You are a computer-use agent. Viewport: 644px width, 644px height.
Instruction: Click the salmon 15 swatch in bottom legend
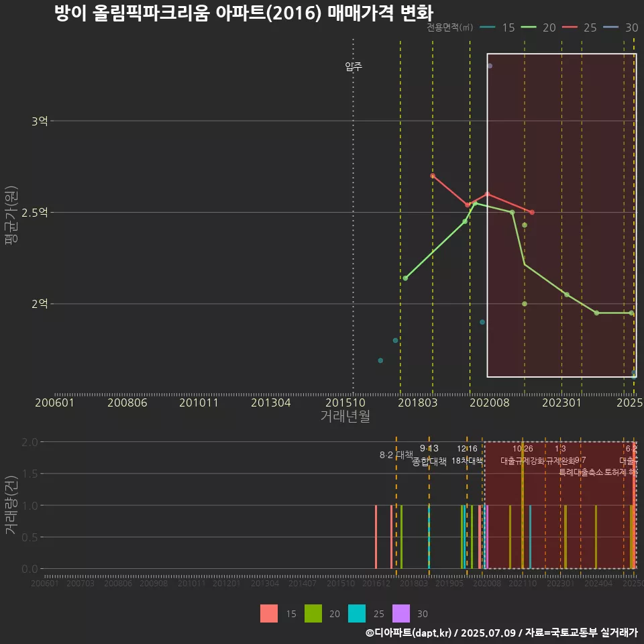[x=268, y=614]
